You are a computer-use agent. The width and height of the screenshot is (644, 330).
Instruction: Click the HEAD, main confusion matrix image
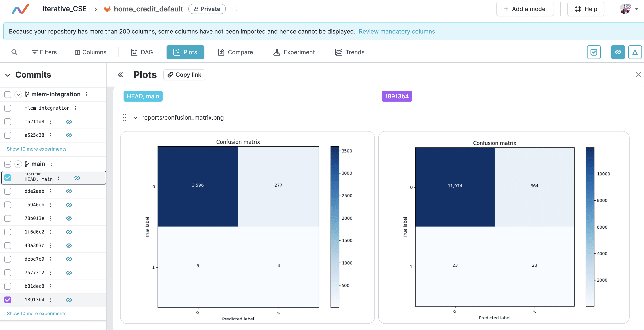[x=247, y=227]
